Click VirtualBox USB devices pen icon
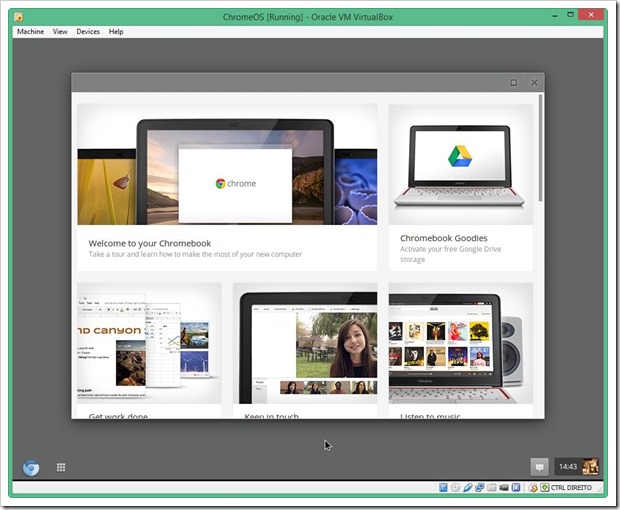Viewport: 620px width, 510px height. (x=467, y=487)
